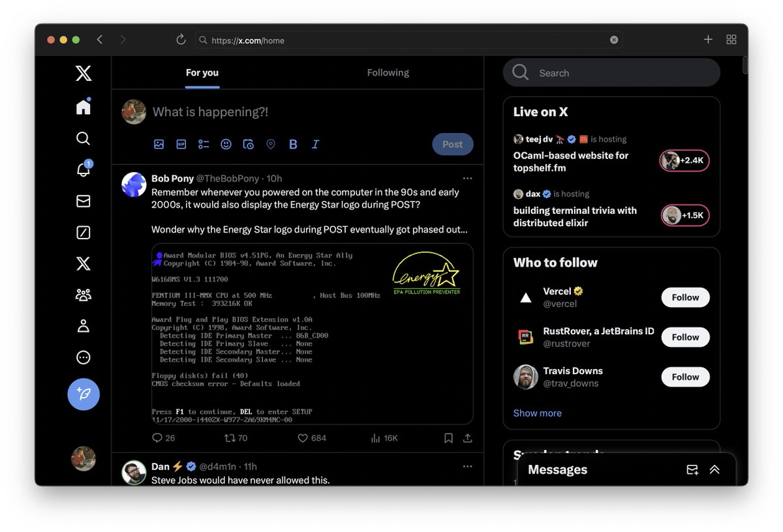Follow Travis Downs
783x532 pixels.
pos(685,377)
